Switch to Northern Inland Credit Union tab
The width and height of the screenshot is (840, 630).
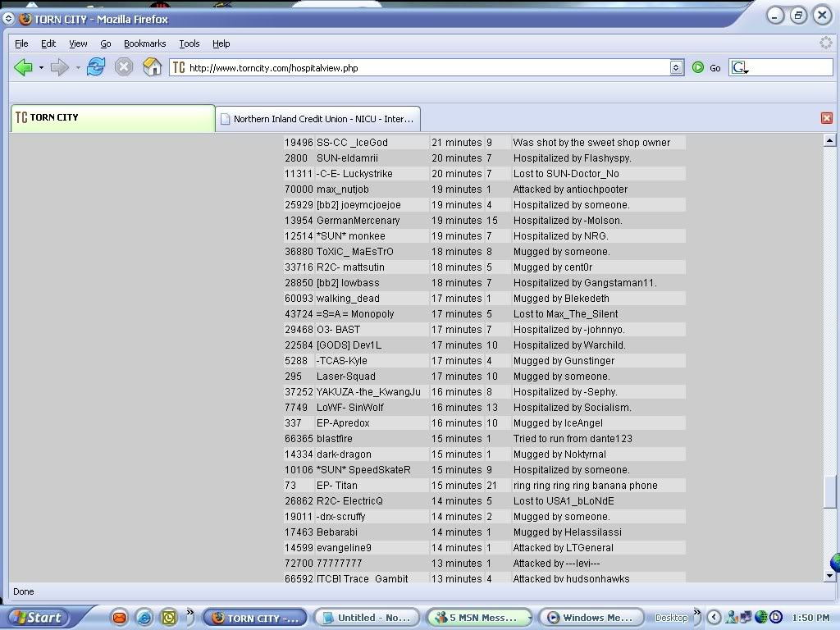pyautogui.click(x=318, y=119)
